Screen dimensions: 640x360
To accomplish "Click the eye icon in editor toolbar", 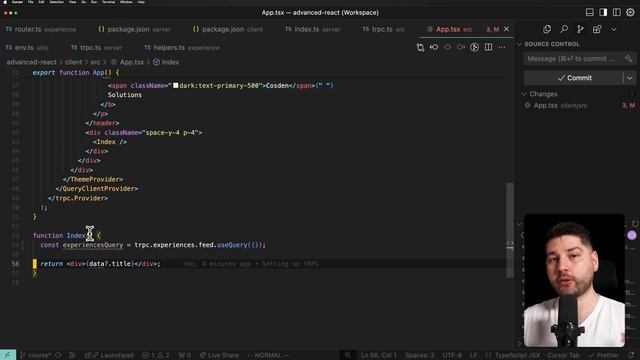I will 447,47.
